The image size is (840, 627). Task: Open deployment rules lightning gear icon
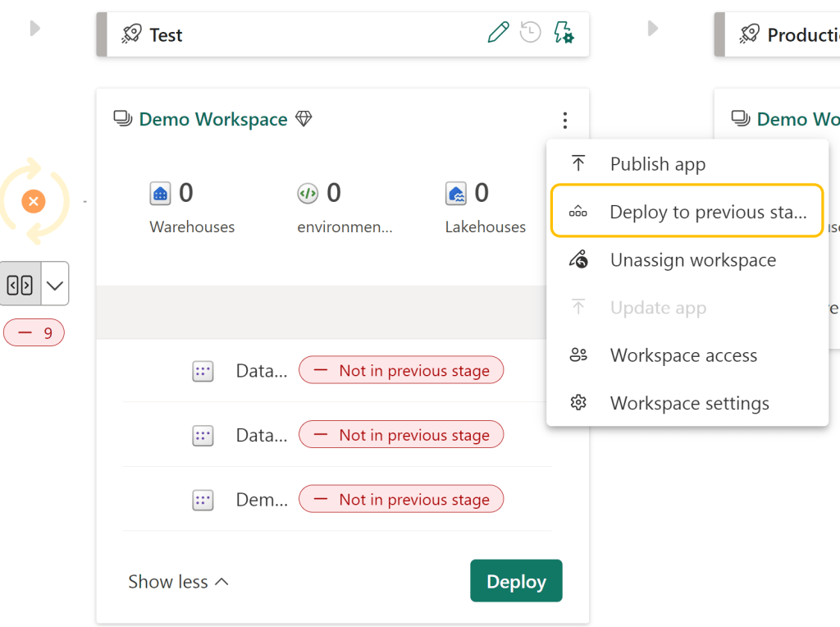(564, 33)
